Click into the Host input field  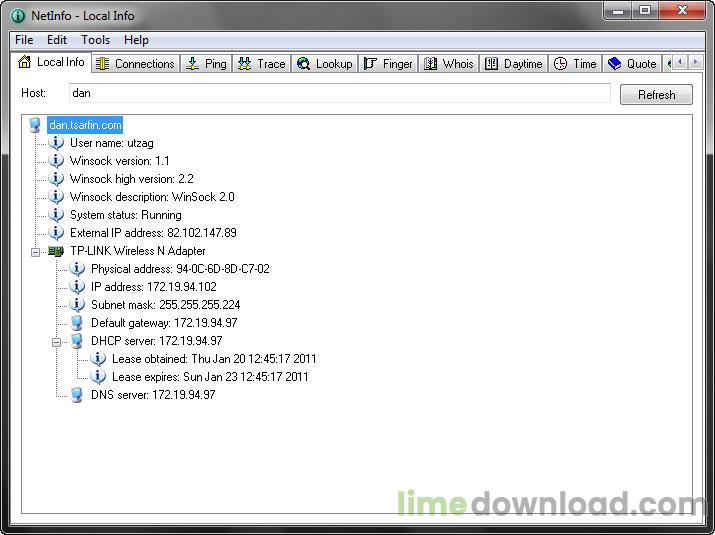pyautogui.click(x=338, y=94)
